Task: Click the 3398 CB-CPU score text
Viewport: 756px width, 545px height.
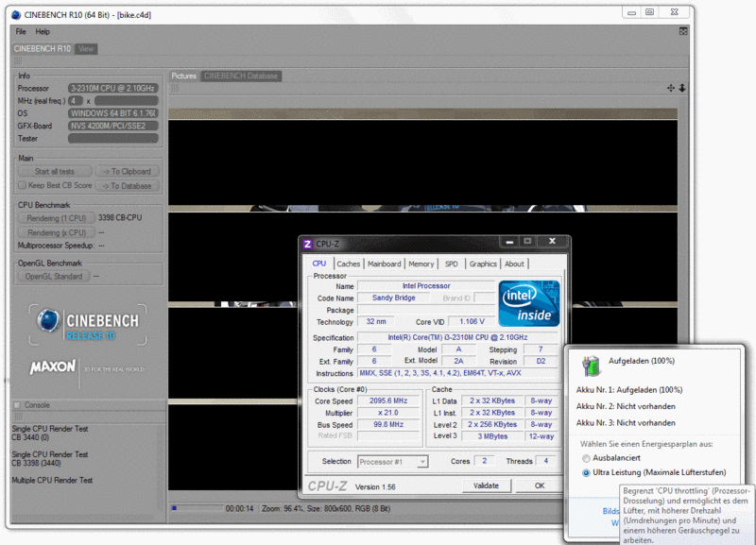Action: click(120, 218)
